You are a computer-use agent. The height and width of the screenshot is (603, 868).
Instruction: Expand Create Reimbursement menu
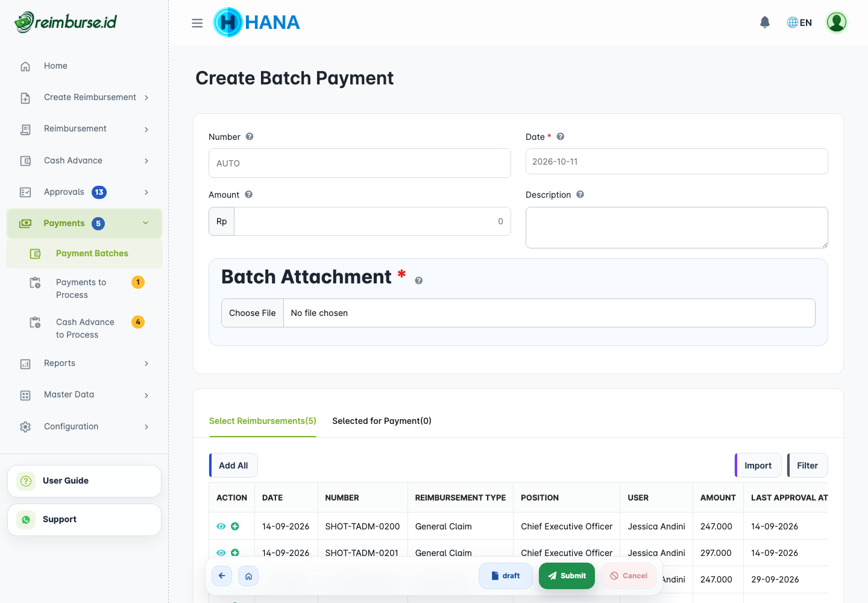tap(84, 97)
